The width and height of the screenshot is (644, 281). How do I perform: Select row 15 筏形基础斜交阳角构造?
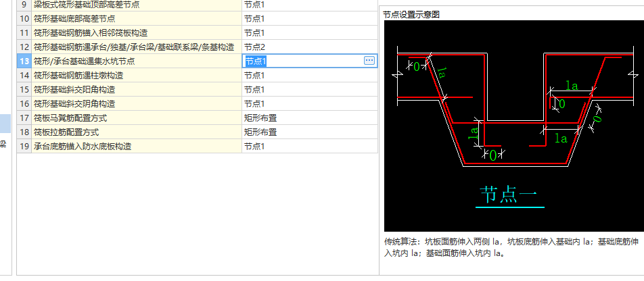pyautogui.click(x=137, y=89)
